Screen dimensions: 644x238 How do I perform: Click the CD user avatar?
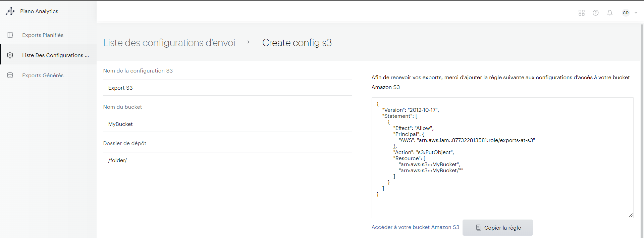[626, 13]
